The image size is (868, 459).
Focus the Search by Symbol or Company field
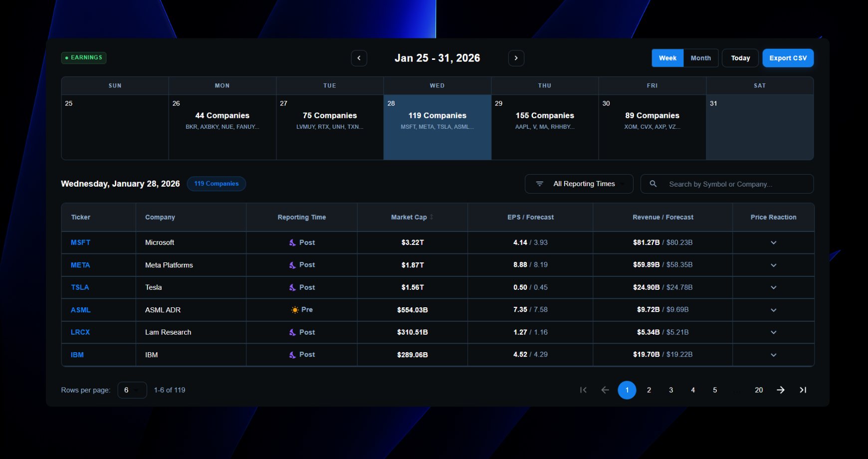(x=733, y=184)
